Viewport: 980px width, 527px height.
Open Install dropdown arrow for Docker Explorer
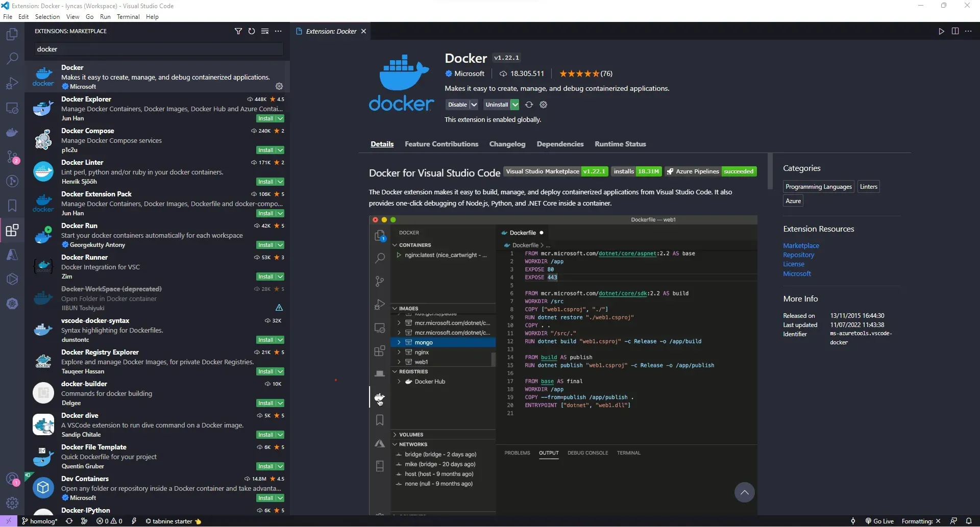[x=280, y=118]
